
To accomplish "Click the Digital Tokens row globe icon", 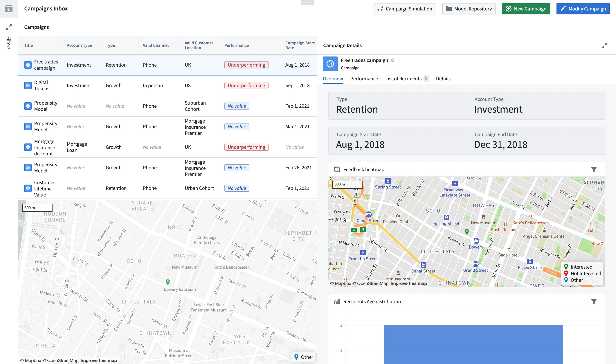I will [28, 86].
